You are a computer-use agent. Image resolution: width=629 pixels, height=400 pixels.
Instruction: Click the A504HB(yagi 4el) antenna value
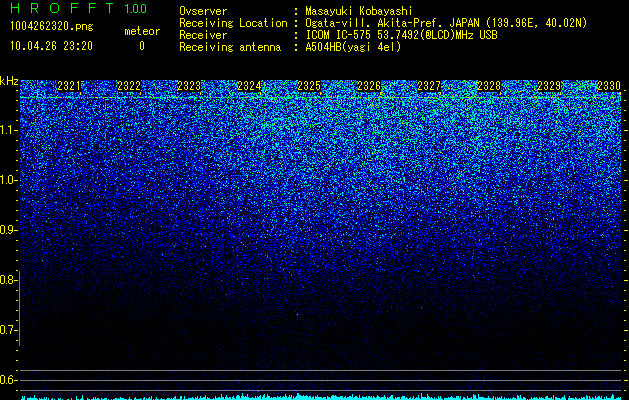coord(353,47)
